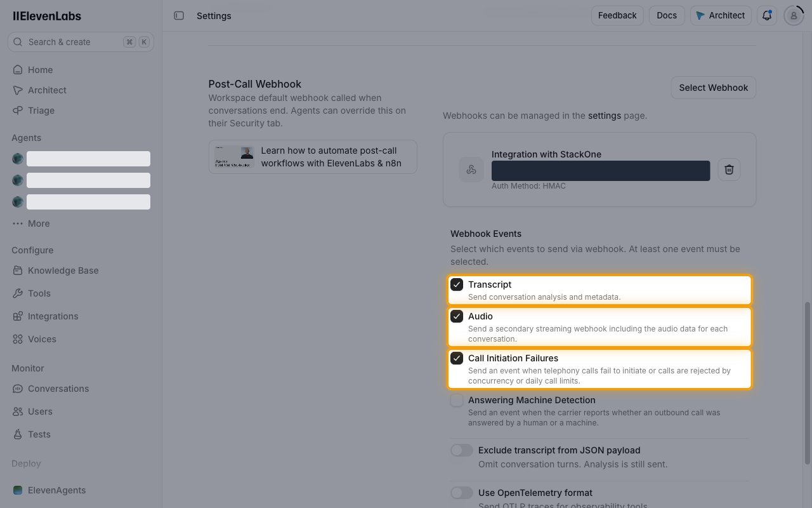Screen dimensions: 812x508
Task: Delete the StackOne webhook with trash icon
Action: (x=729, y=170)
